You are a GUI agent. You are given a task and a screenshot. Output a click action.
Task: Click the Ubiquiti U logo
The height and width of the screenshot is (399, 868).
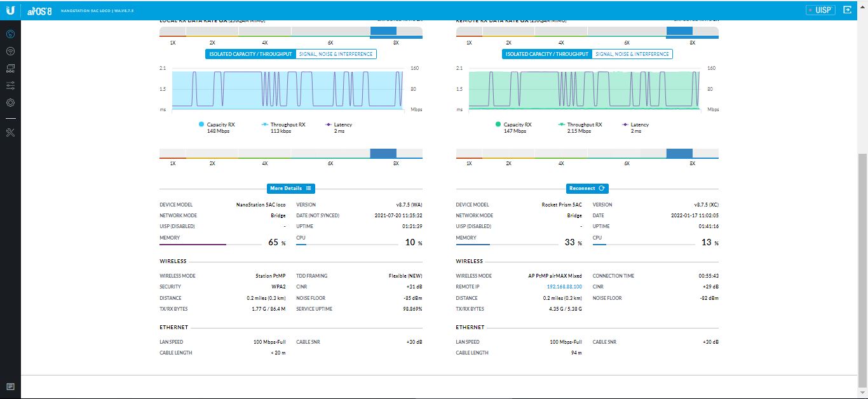click(x=11, y=10)
